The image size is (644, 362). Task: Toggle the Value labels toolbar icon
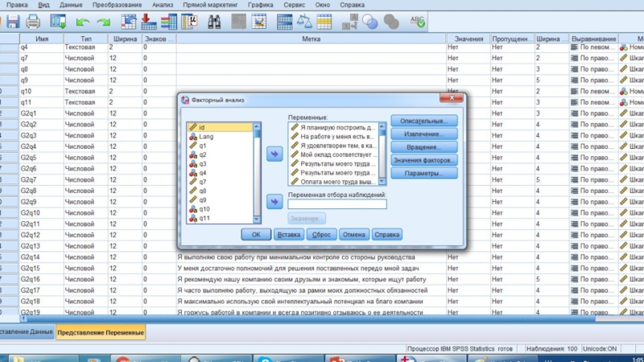[350, 22]
